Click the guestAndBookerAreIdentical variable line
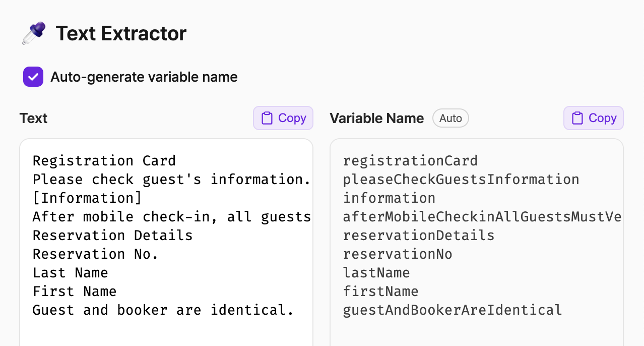The image size is (644, 346). pos(453,310)
